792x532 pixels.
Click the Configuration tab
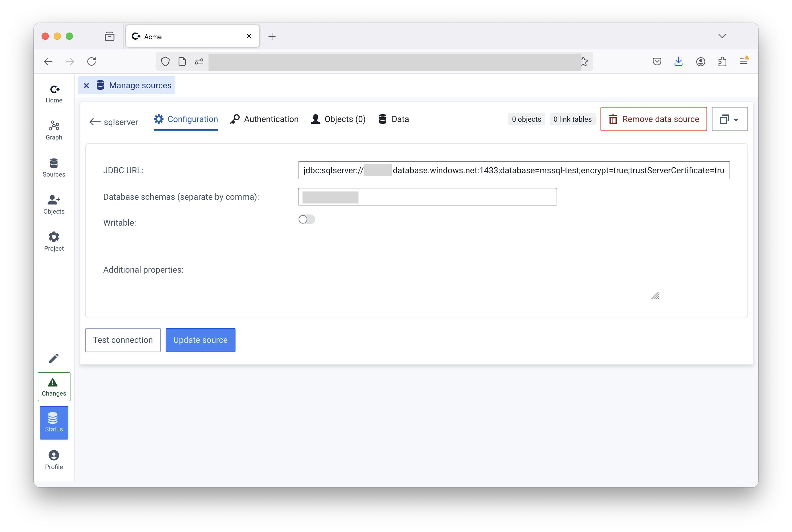(186, 119)
